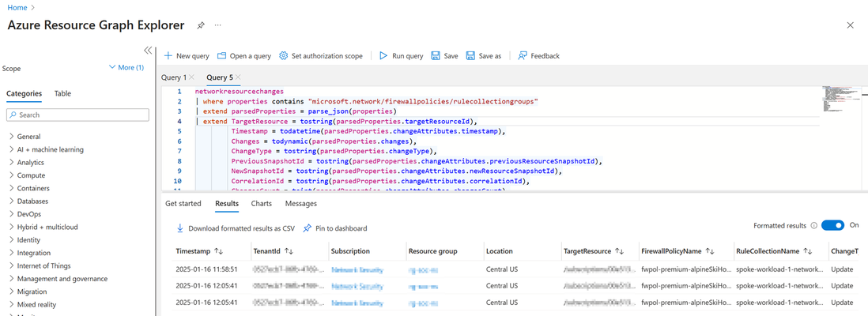
Task: Sort results by the Timestamp column
Action: coord(218,251)
